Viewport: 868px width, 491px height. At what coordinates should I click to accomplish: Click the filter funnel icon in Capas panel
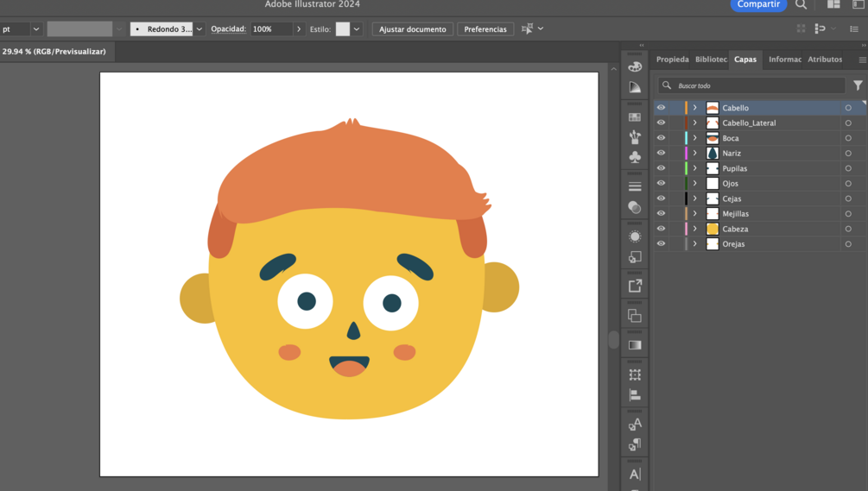(x=858, y=85)
